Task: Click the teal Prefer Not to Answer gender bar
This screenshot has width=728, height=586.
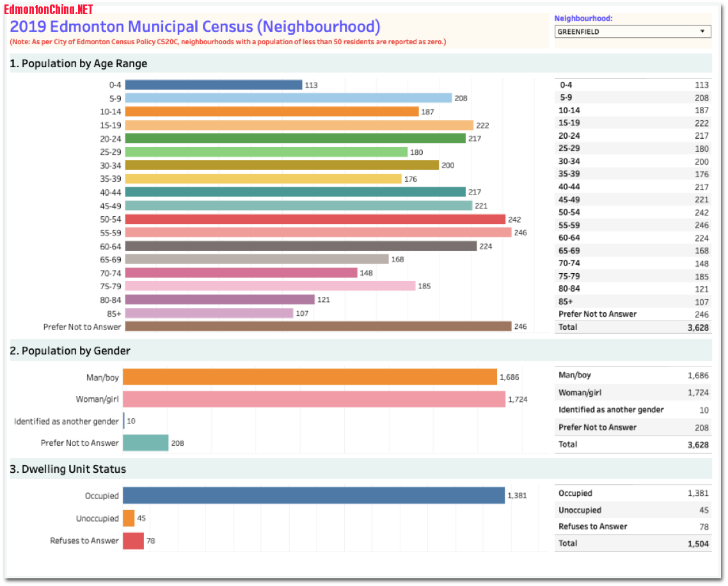Action: tap(145, 443)
